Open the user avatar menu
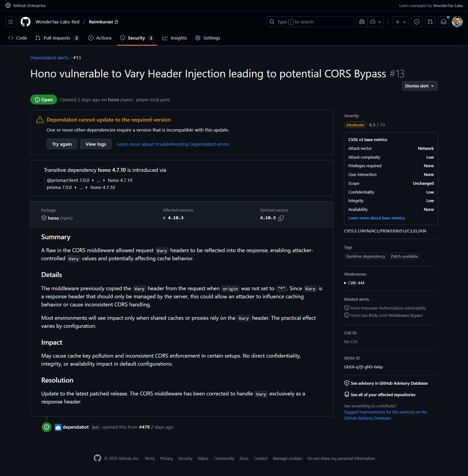This screenshot has width=468, height=476. [x=457, y=22]
